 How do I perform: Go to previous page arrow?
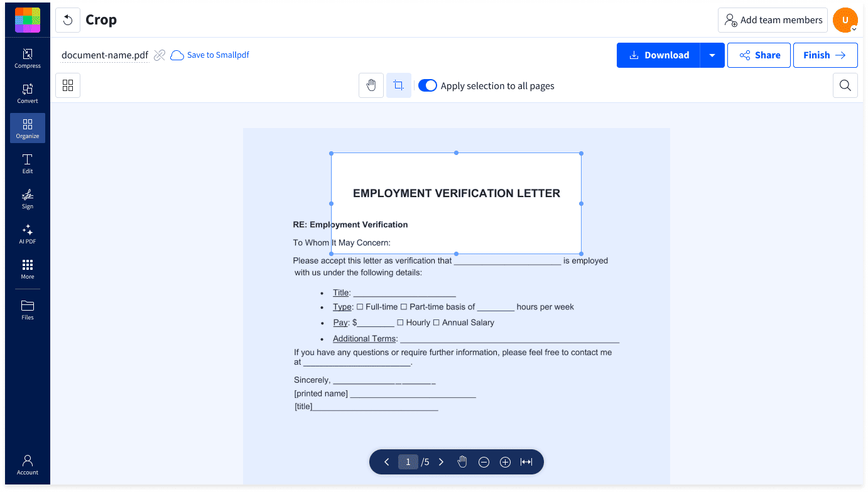pyautogui.click(x=387, y=462)
